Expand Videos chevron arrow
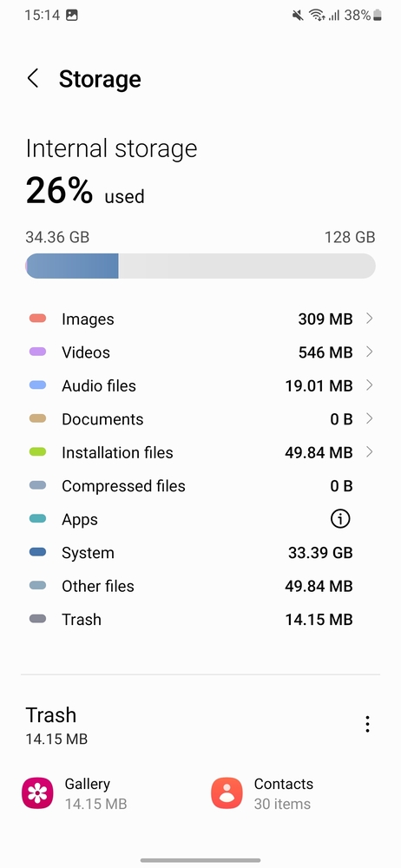401x868 pixels. point(370,352)
